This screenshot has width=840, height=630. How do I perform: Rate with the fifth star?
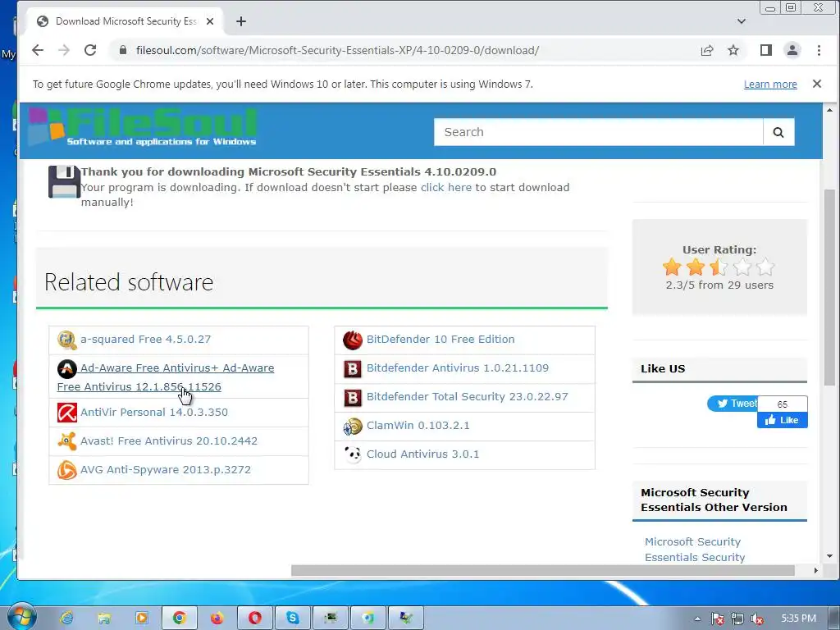766,267
